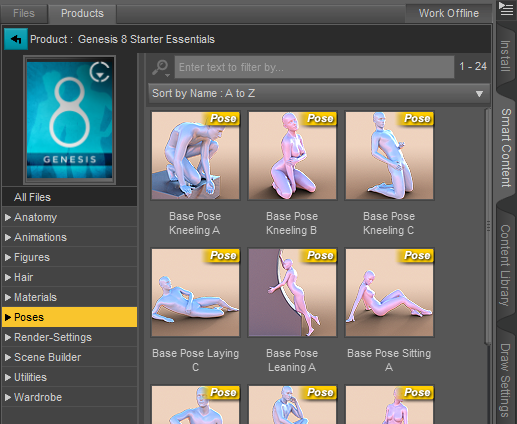The image size is (517, 424).
Task: Select the Materials category label
Action: (35, 297)
